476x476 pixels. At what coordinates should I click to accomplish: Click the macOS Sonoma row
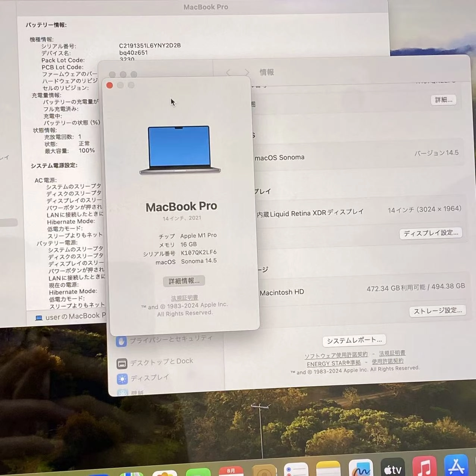[358, 155]
